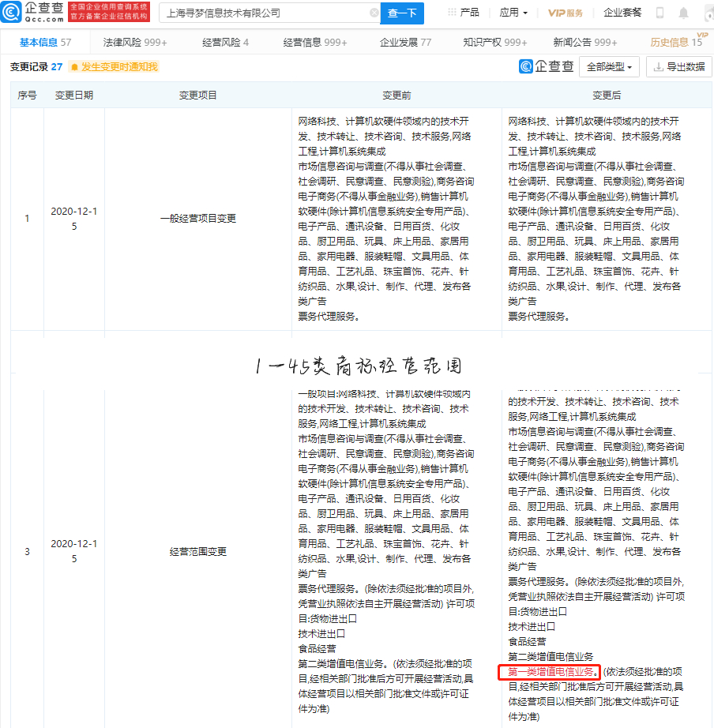Select the 经营范围变更 cell
The width and height of the screenshot is (714, 728).
(198, 552)
